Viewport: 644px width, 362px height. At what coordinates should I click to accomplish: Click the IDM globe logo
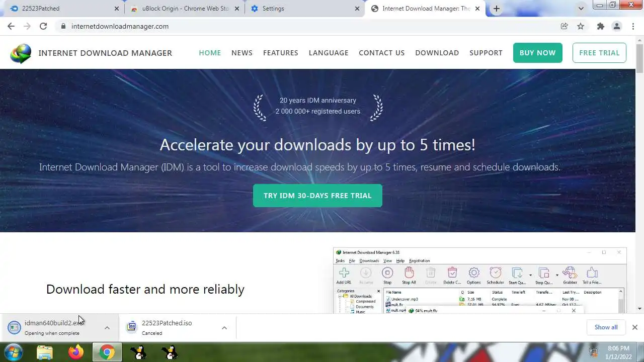point(21,53)
